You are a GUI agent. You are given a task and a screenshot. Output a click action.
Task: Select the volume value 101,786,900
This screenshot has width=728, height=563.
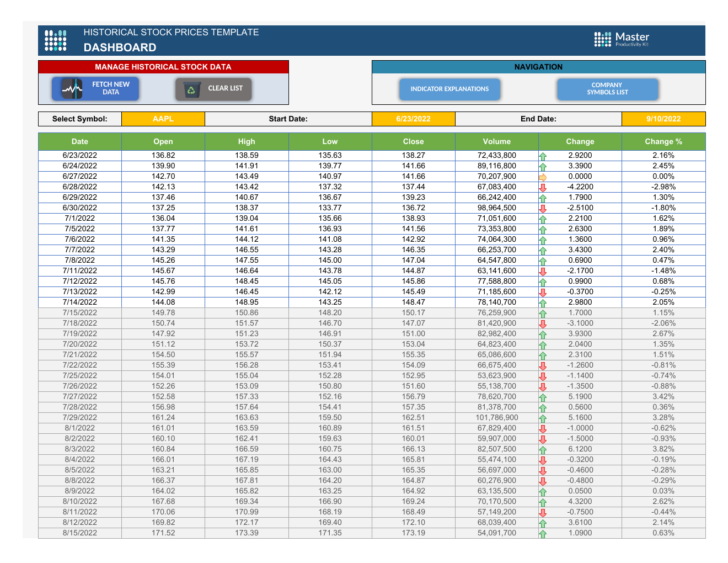tap(497, 418)
